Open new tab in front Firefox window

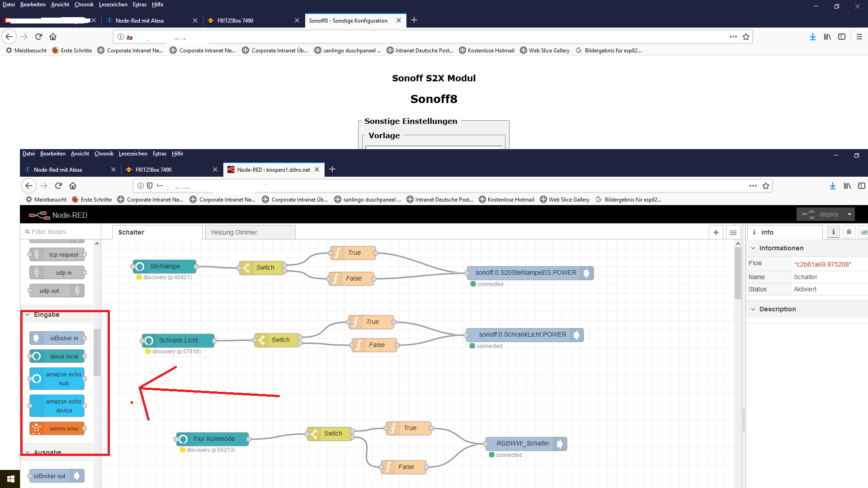pyautogui.click(x=332, y=169)
